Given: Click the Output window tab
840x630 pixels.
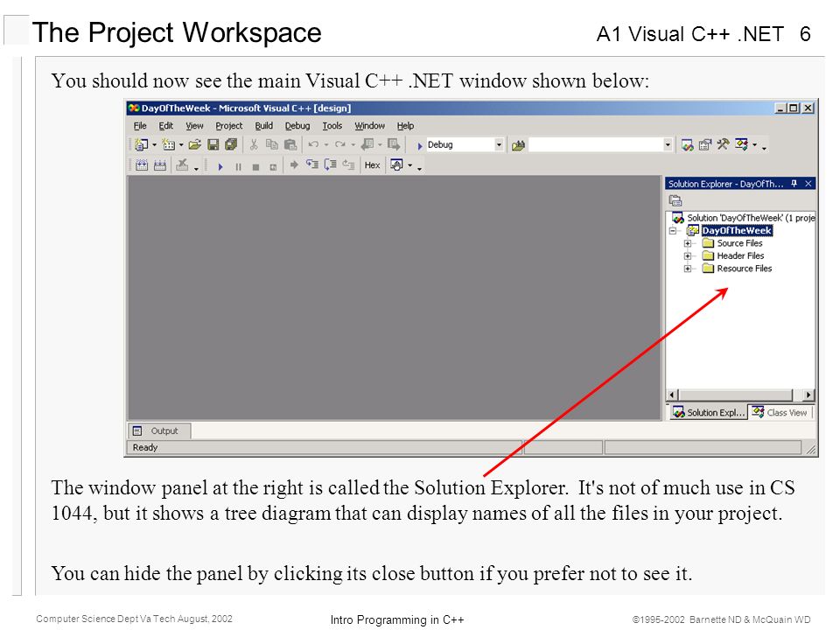Looking at the screenshot, I should [x=158, y=430].
